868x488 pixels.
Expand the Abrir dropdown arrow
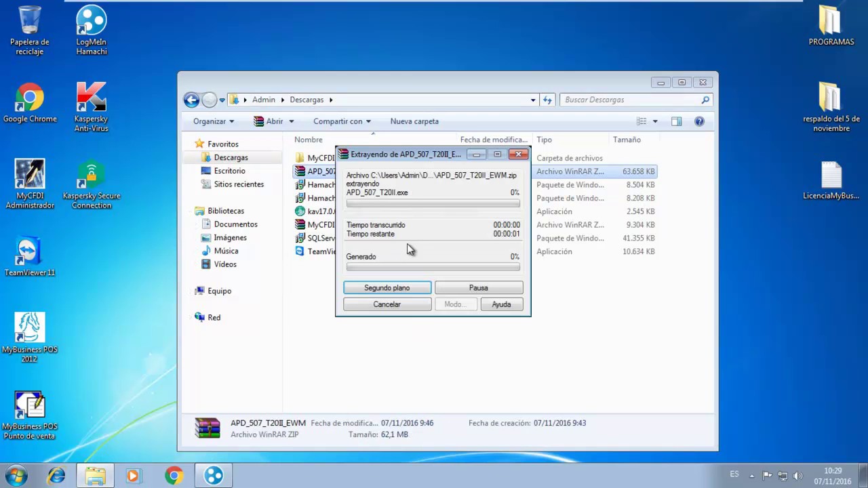292,121
